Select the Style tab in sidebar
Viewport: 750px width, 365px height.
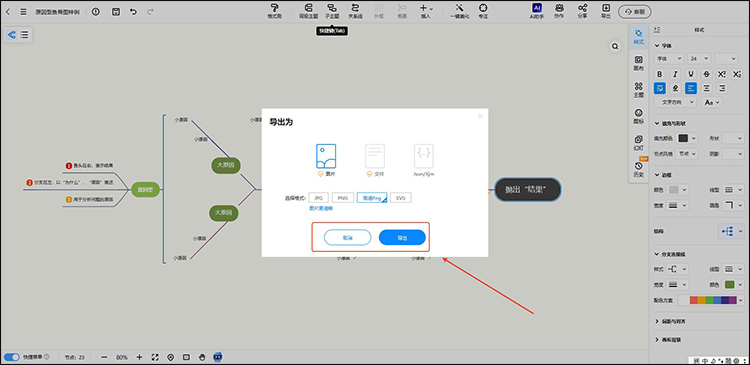[639, 36]
